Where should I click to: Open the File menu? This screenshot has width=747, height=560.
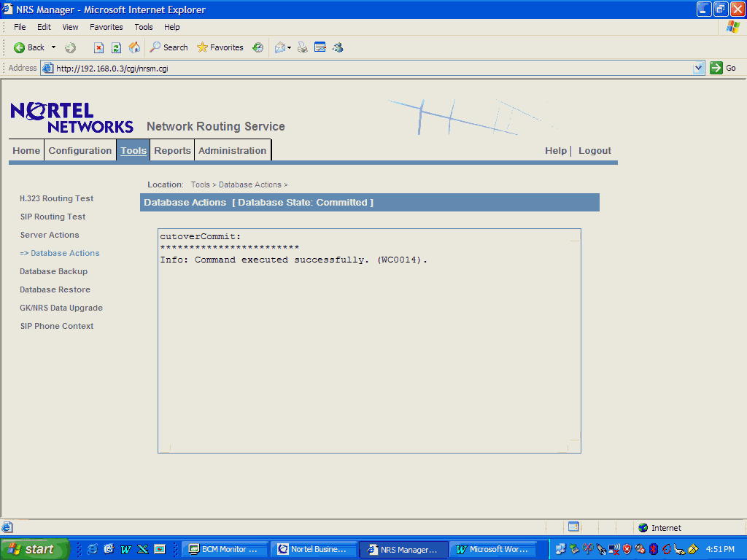20,27
